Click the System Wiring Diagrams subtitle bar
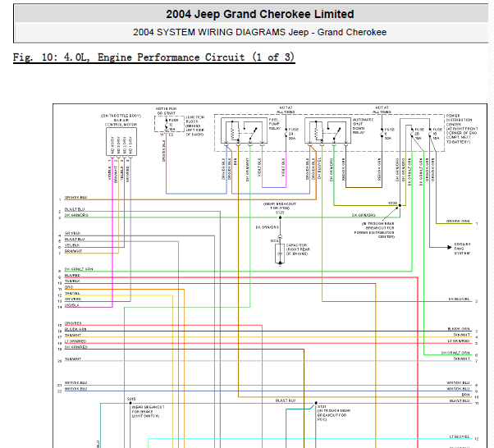494x448 pixels. pos(251,32)
